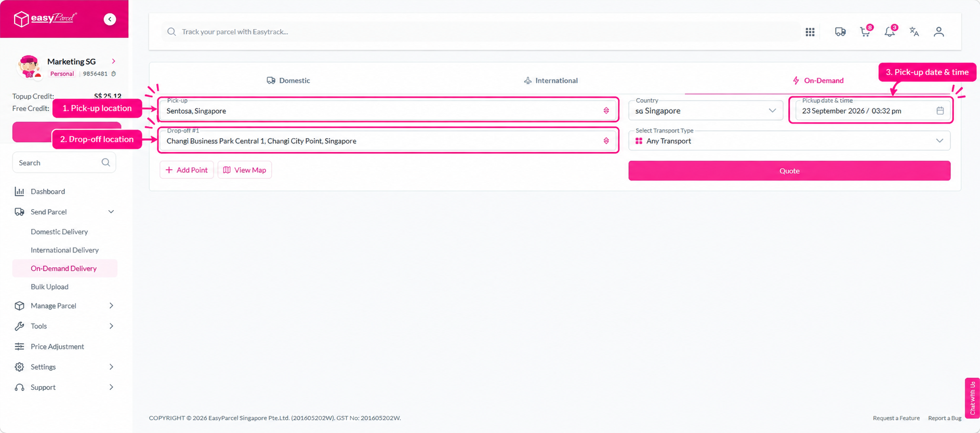This screenshot has width=980, height=433.
Task: Open the calendar icon in pickup date field
Action: pos(940,111)
